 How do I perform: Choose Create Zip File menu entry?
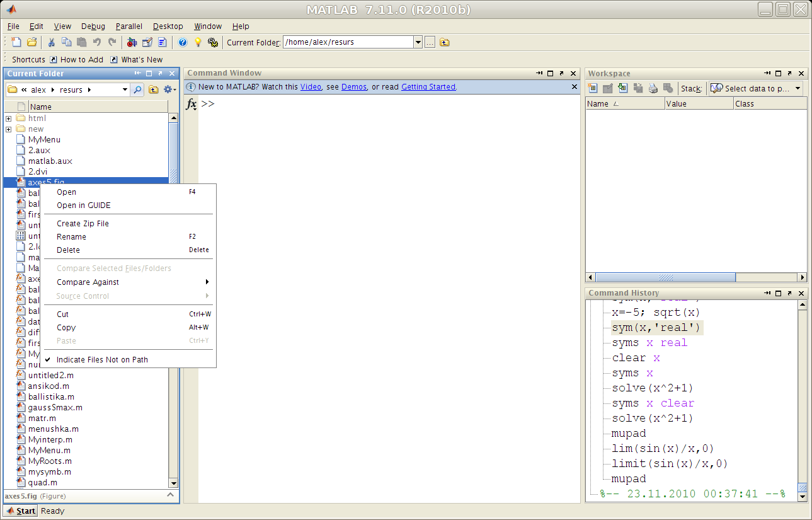click(129, 223)
